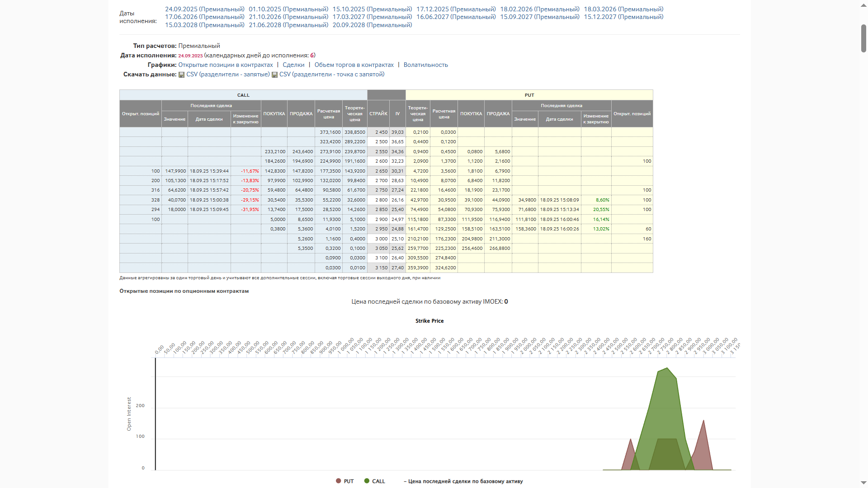Open expiration date 24.09.2025 (Премиальный)

tap(205, 9)
